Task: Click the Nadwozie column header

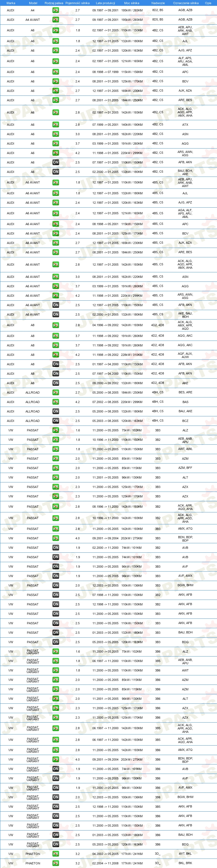Action: (x=158, y=3)
